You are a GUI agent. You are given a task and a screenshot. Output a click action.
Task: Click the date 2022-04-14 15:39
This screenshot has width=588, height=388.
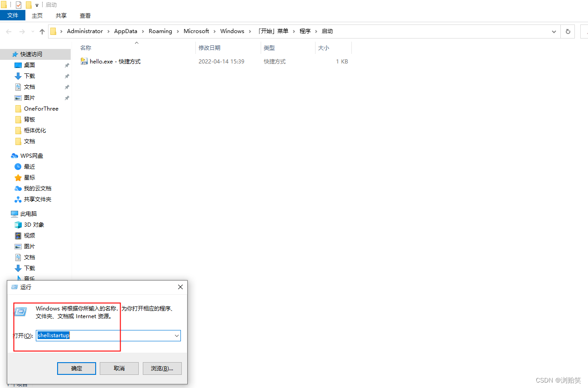point(221,62)
